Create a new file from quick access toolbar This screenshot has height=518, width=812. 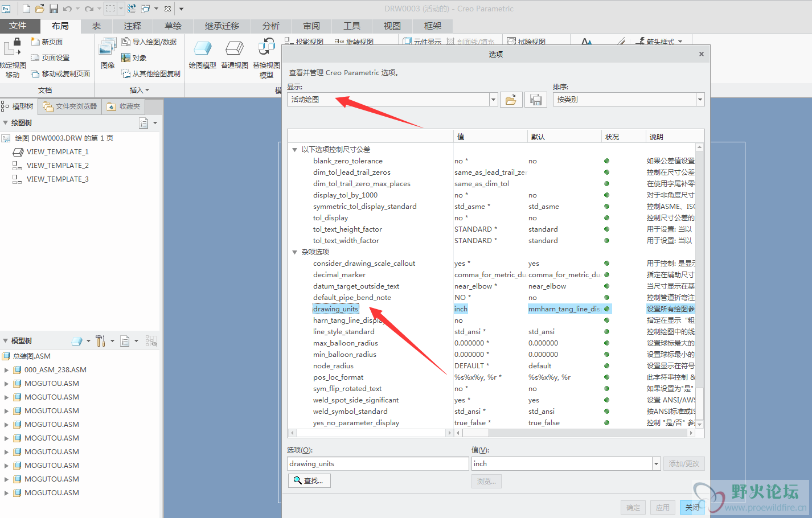click(26, 9)
